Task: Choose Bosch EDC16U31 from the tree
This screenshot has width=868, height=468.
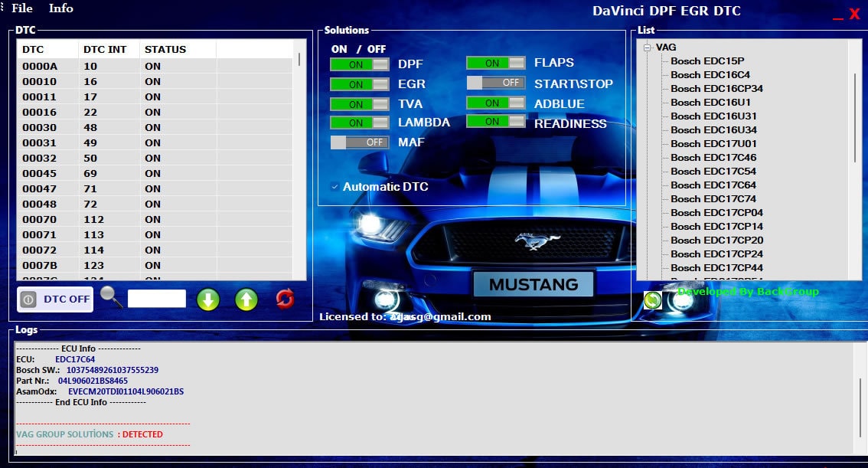Action: [x=713, y=116]
